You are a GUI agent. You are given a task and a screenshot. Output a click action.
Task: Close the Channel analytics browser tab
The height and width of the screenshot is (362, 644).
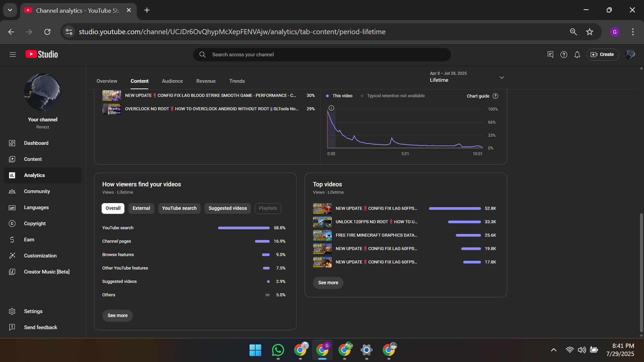(x=129, y=10)
